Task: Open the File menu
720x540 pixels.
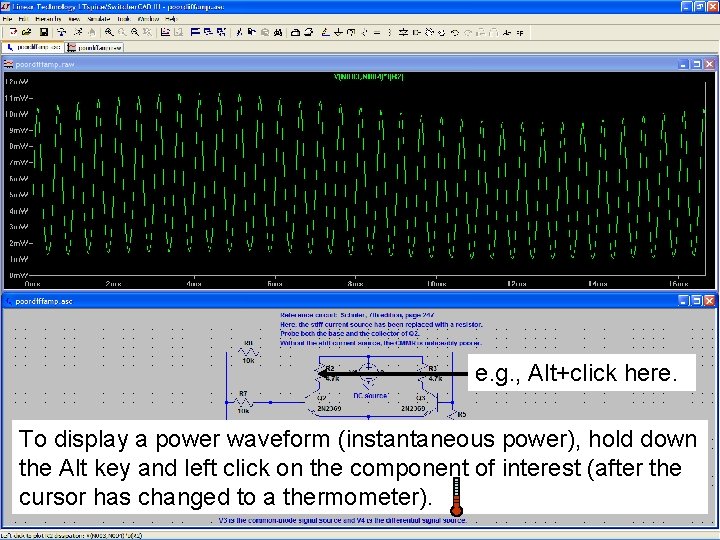Action: click(7, 19)
